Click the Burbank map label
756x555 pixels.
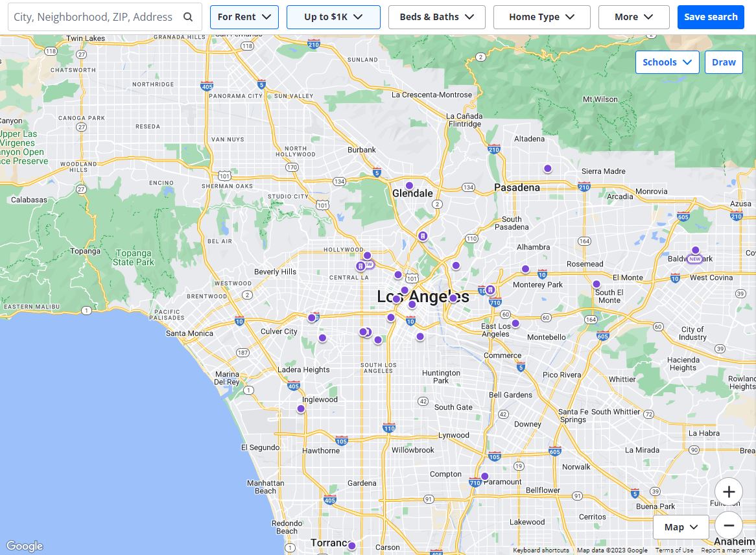[362, 150]
